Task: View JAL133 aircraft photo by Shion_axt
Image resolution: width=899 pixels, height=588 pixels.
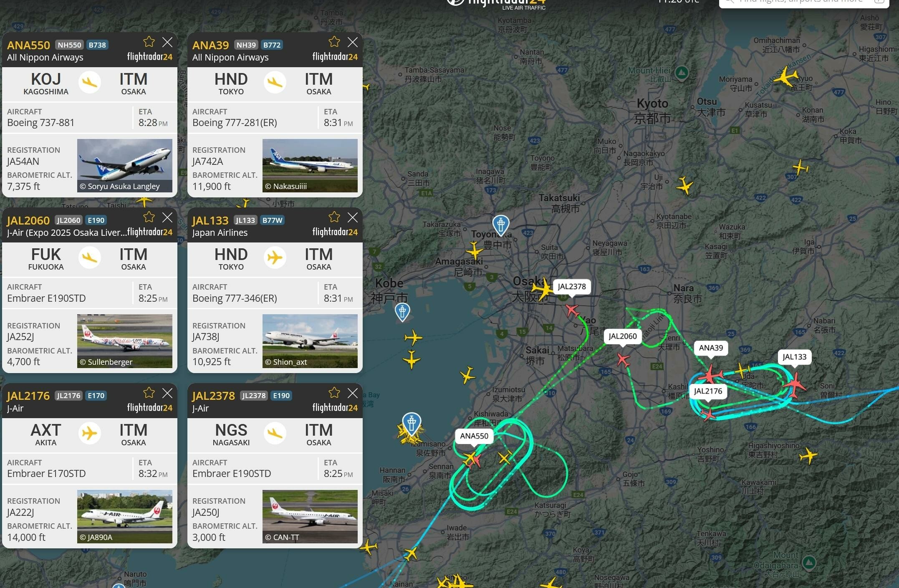Action: (x=310, y=341)
